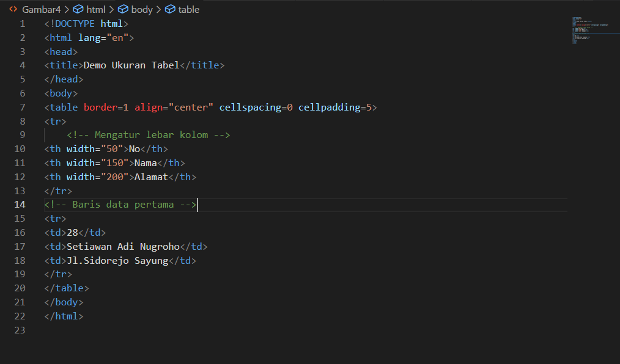Screen dimensions: 620x364
Task: Click the Gambar4 file icon in breadcrumb
Action: [x=13, y=9]
